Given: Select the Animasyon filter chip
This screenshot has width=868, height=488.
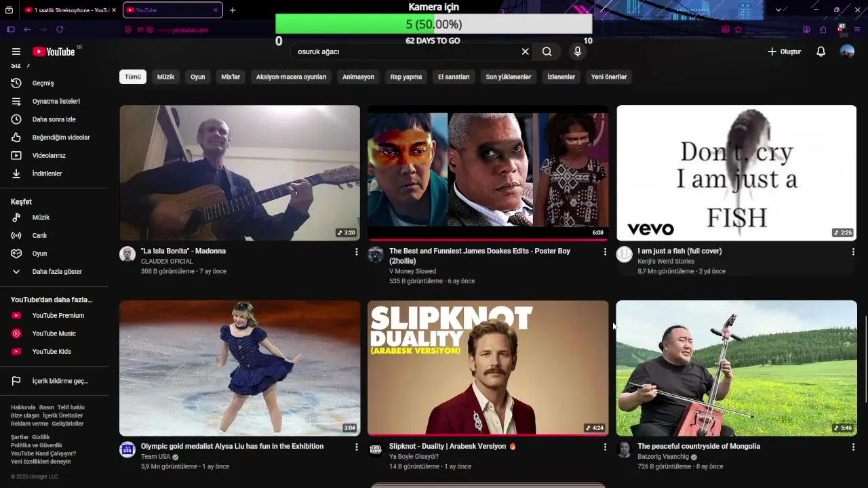Looking at the screenshot, I should [x=358, y=77].
